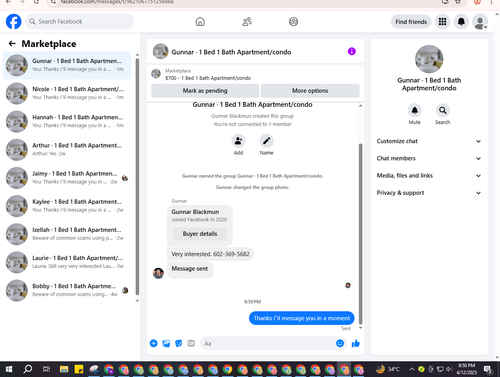Send a thumbs-up like

356,343
